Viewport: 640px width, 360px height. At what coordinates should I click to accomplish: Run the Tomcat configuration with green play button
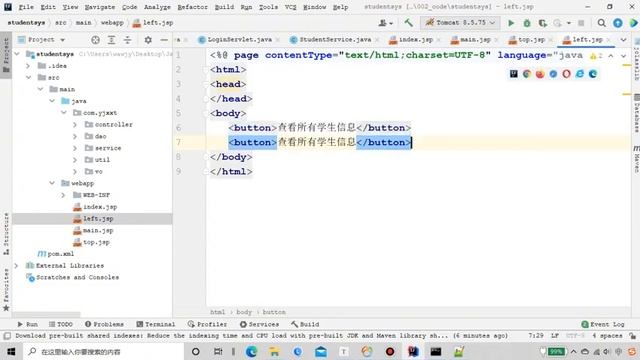[511, 23]
